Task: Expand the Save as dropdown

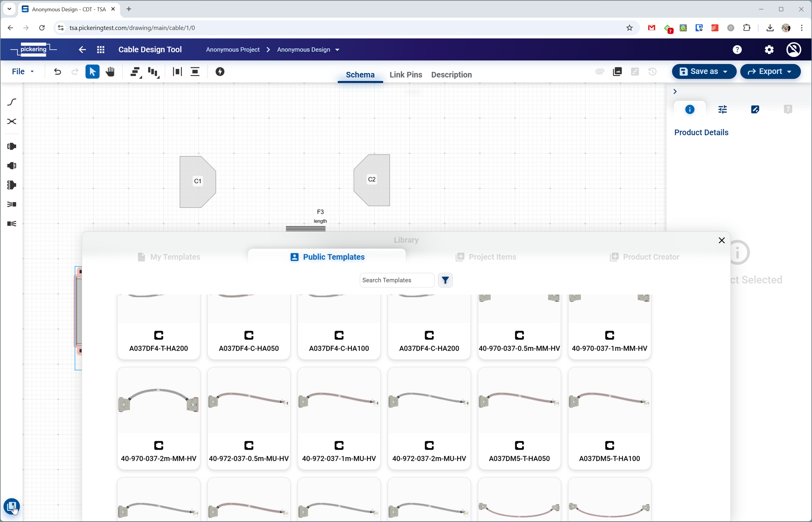Action: [725, 71]
